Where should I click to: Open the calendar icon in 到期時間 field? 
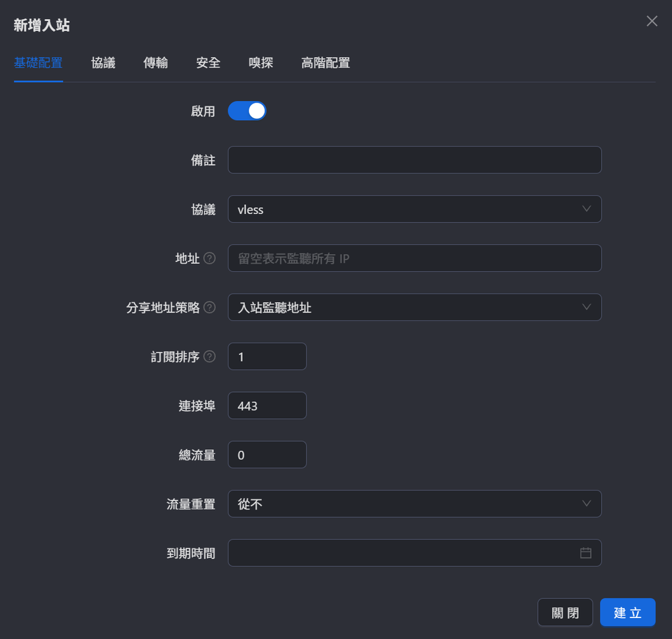pos(585,553)
